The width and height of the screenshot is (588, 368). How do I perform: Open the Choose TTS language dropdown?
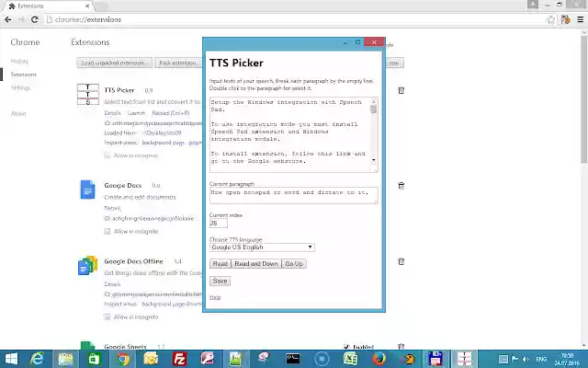coord(262,247)
